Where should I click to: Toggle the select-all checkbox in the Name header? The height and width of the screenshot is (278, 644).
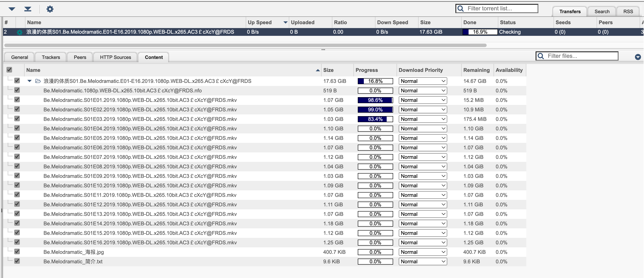click(9, 70)
